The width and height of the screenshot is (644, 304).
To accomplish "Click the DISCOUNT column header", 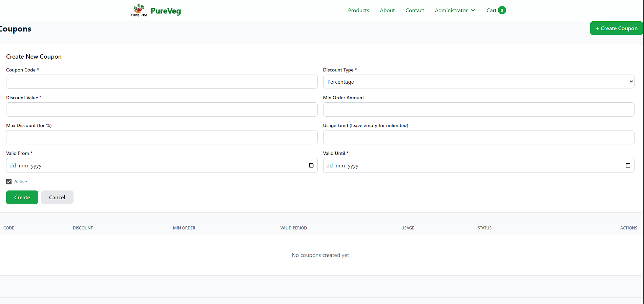I will pos(83,228).
